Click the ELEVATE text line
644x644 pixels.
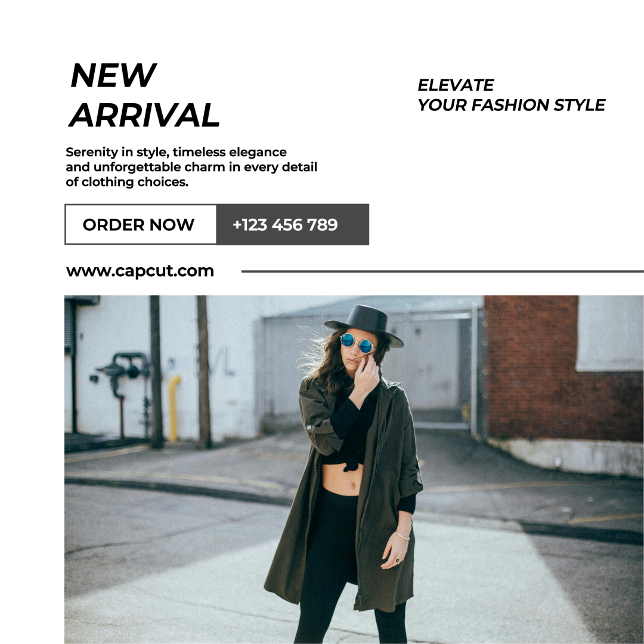456,85
